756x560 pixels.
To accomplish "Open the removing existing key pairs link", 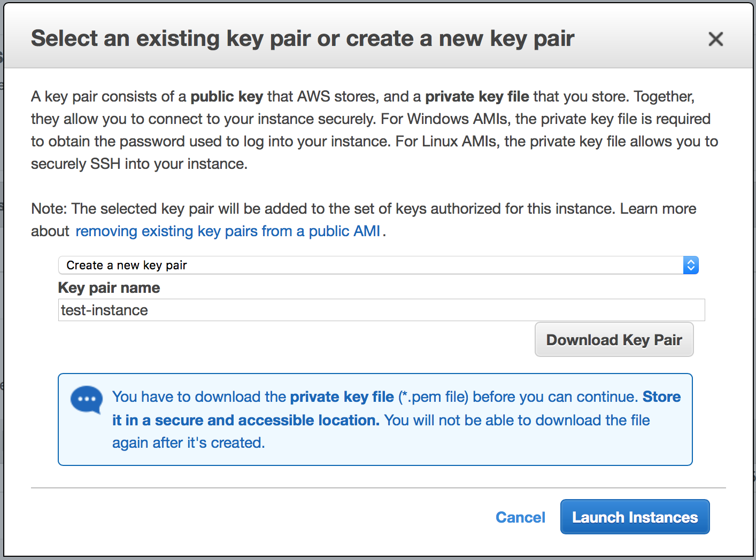I will (228, 231).
